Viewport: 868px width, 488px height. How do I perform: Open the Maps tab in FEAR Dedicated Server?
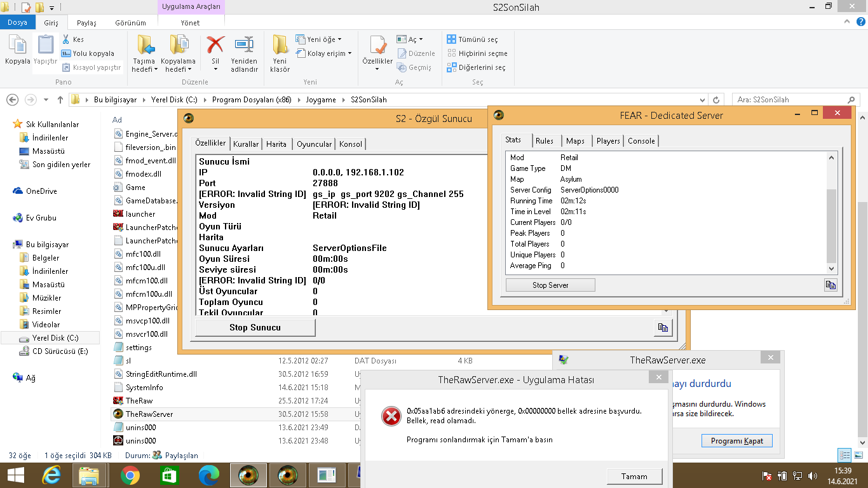point(576,141)
